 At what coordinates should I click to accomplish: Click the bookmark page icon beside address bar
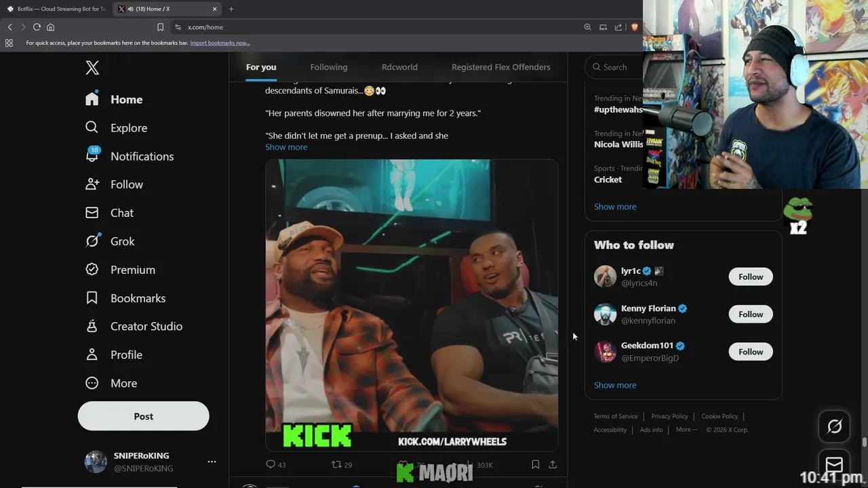point(160,27)
